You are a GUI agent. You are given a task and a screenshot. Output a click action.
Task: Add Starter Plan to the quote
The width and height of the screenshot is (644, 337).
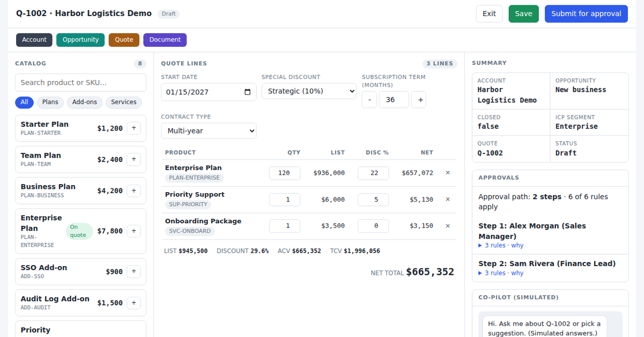pos(134,128)
